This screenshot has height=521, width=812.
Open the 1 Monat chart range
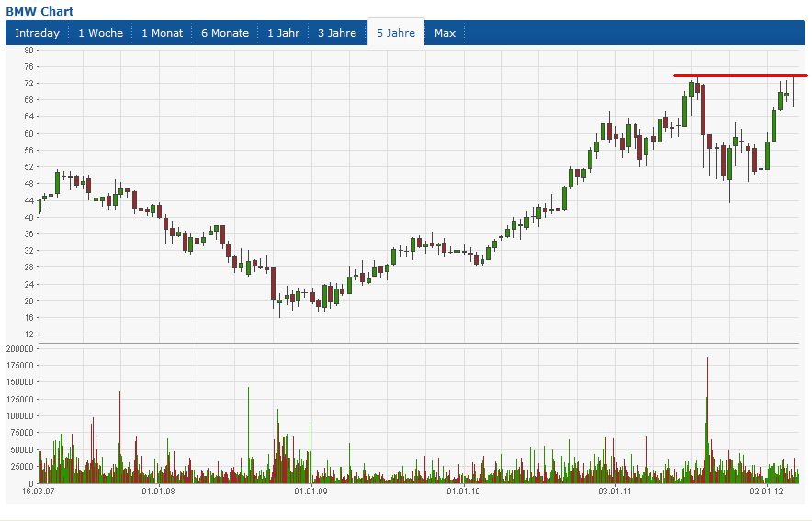[162, 33]
